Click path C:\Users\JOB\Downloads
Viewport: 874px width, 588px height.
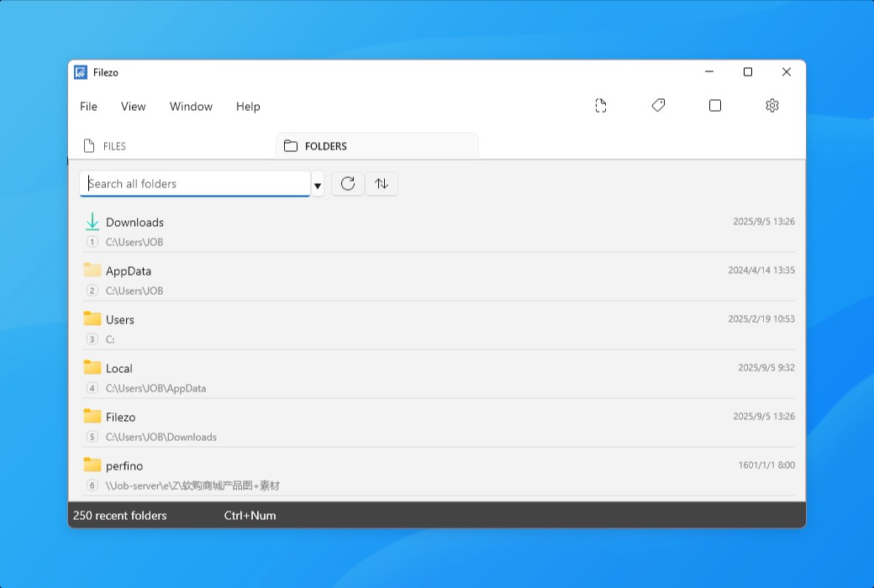tap(161, 437)
